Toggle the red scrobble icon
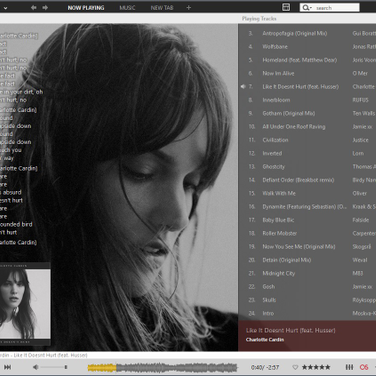 pyautogui.click(x=364, y=367)
